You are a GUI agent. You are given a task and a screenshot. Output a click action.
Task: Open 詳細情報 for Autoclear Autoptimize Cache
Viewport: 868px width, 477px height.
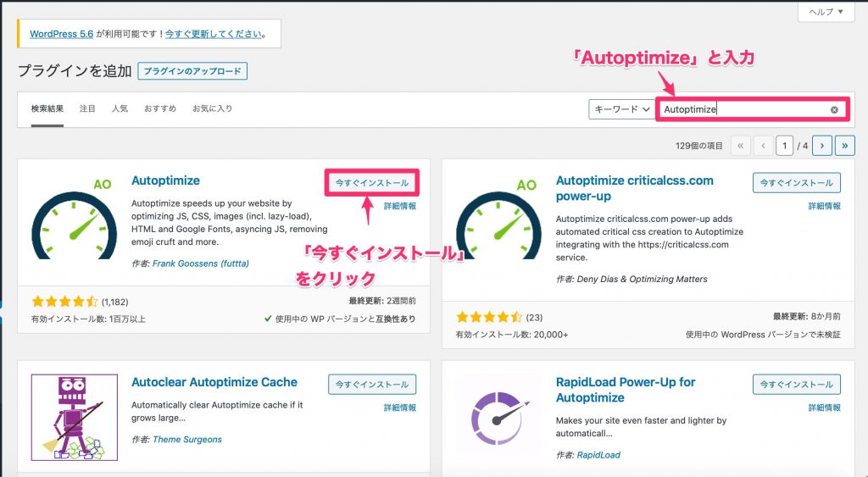pos(400,408)
